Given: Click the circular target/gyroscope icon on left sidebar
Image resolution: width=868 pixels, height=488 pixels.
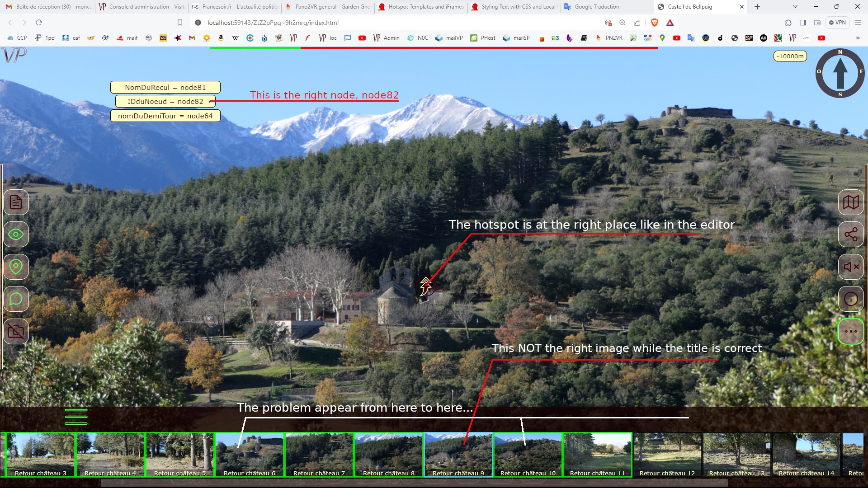Looking at the screenshot, I should pyautogui.click(x=16, y=267).
